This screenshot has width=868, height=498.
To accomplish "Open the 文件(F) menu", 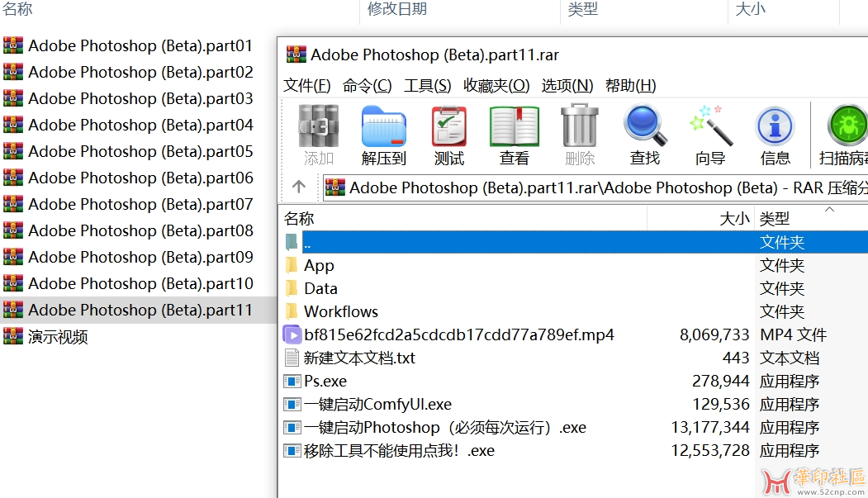I will click(x=306, y=86).
